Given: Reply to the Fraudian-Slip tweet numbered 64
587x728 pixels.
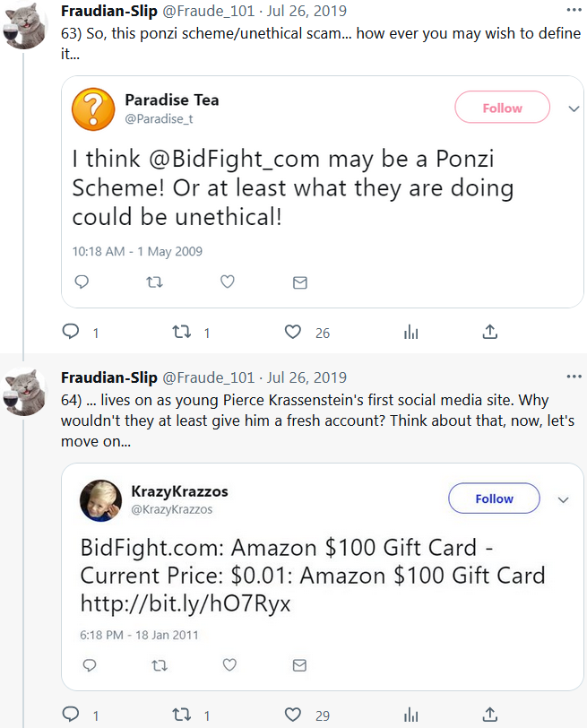Looking at the screenshot, I should [x=71, y=715].
